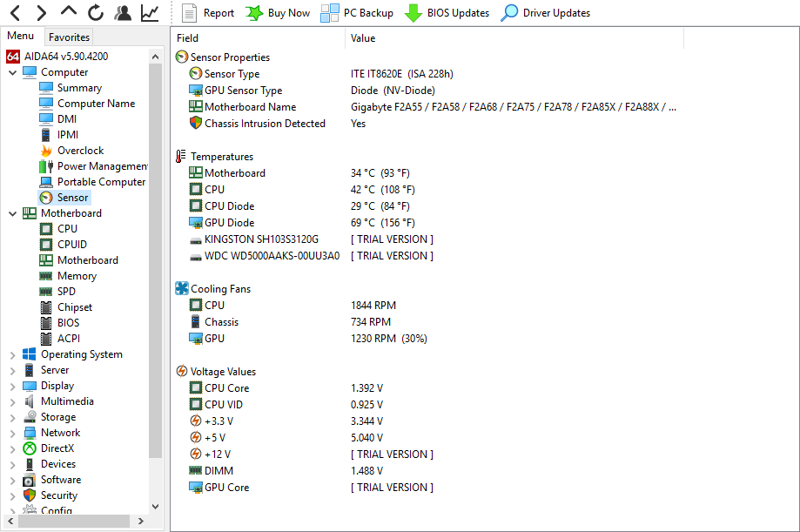Click the Field column header
The height and width of the screenshot is (532, 800).
pos(259,38)
